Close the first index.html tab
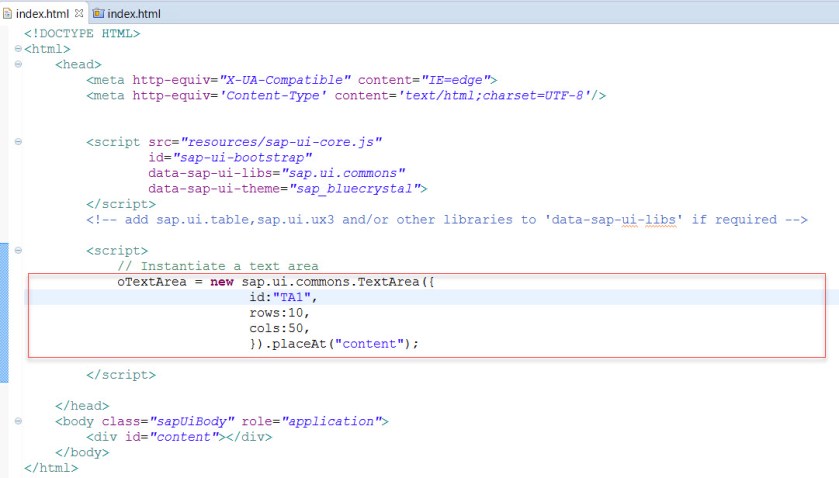Screen dimensions: 839x478 (x=79, y=13)
